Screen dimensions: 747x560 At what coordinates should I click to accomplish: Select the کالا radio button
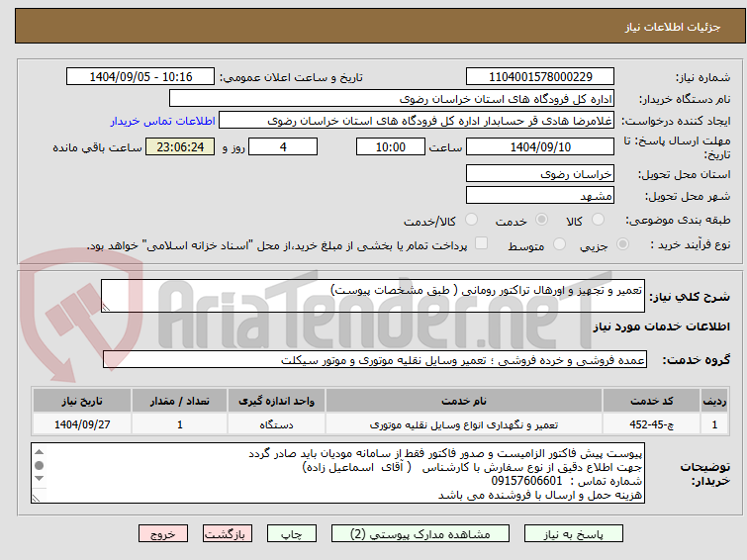tap(598, 220)
